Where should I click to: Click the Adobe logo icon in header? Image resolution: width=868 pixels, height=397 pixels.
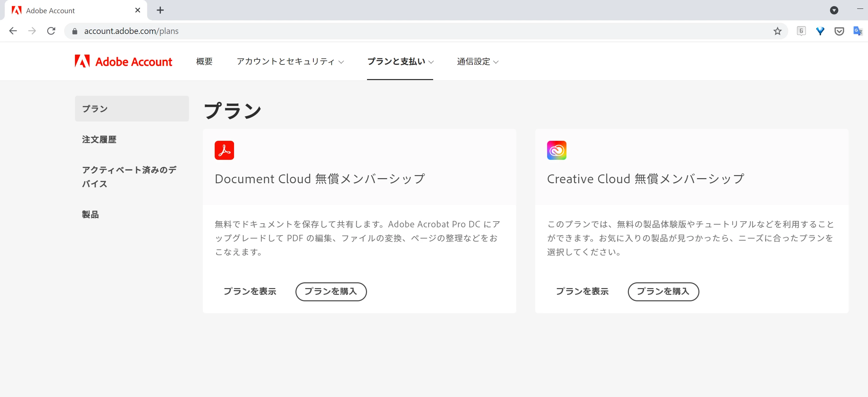pyautogui.click(x=82, y=61)
